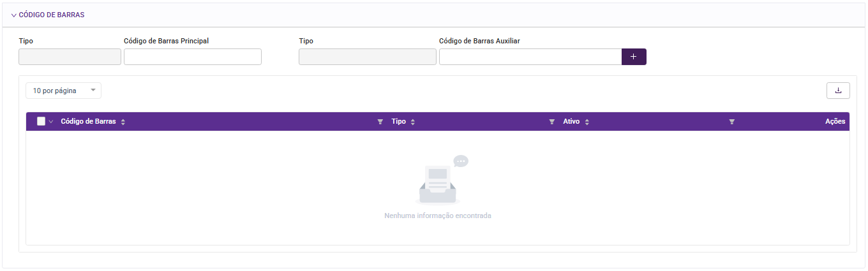Open filter for Código de Barras column

coord(380,122)
